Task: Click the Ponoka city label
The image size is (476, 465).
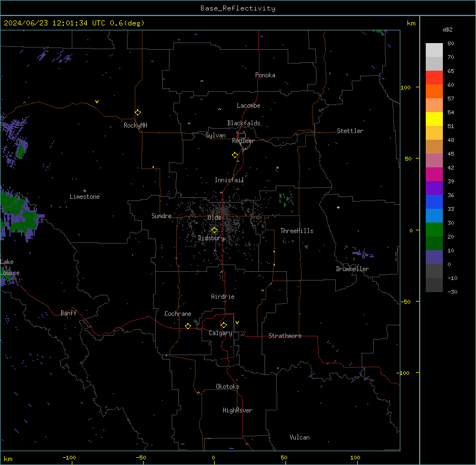Action: (x=265, y=75)
